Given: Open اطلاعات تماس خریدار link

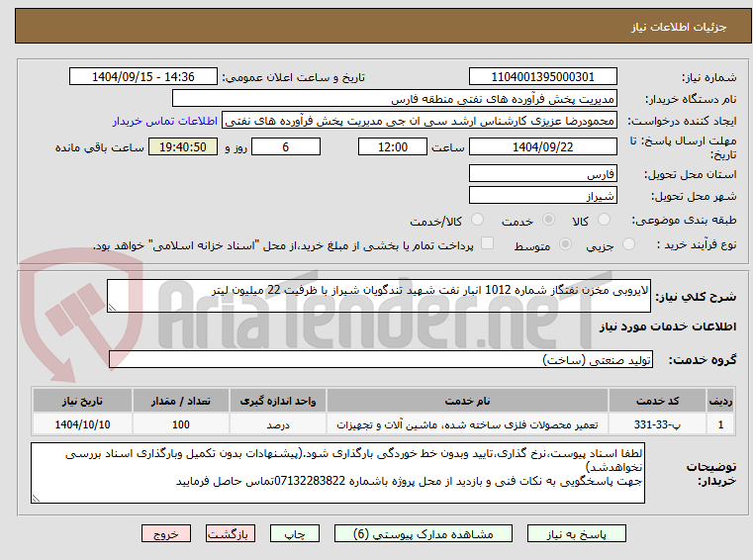Looking at the screenshot, I should click(x=164, y=121).
